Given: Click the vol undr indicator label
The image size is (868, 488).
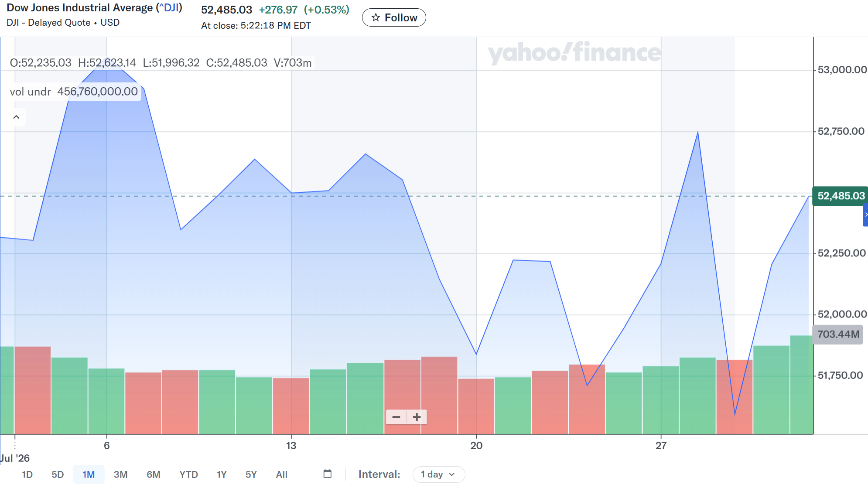Looking at the screenshot, I should point(30,92).
